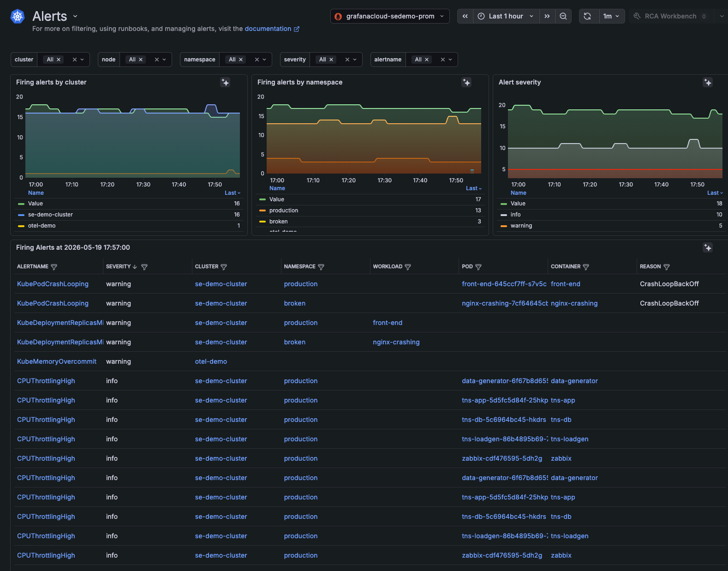Expand the top-right toolbar chevron
The image size is (728, 571).
pos(722,16)
